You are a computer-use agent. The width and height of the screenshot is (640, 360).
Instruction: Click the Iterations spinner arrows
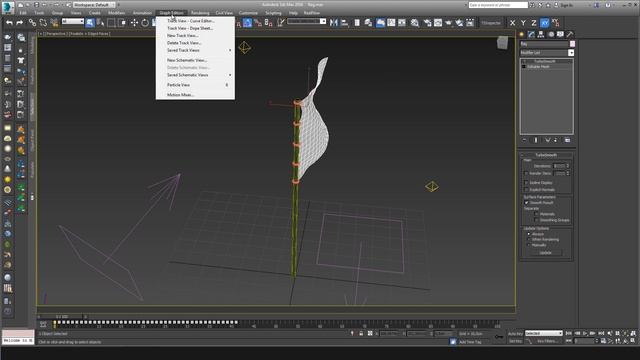click(x=568, y=166)
